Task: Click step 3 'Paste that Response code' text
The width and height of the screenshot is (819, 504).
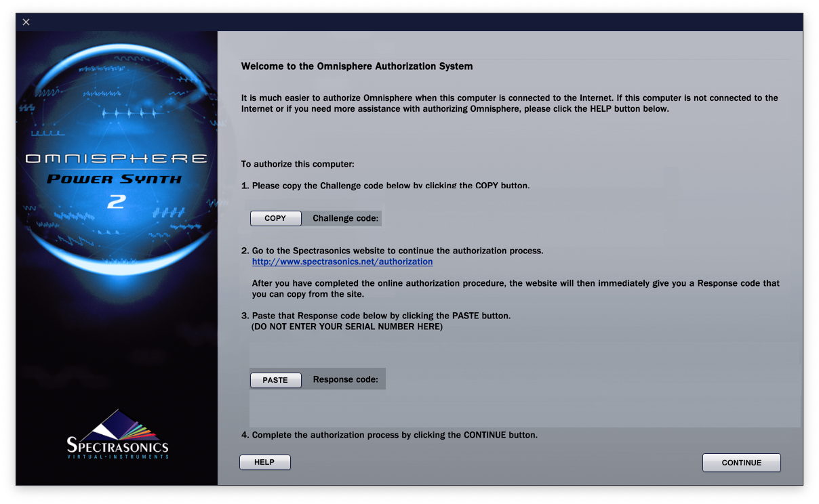Action: 376,316
